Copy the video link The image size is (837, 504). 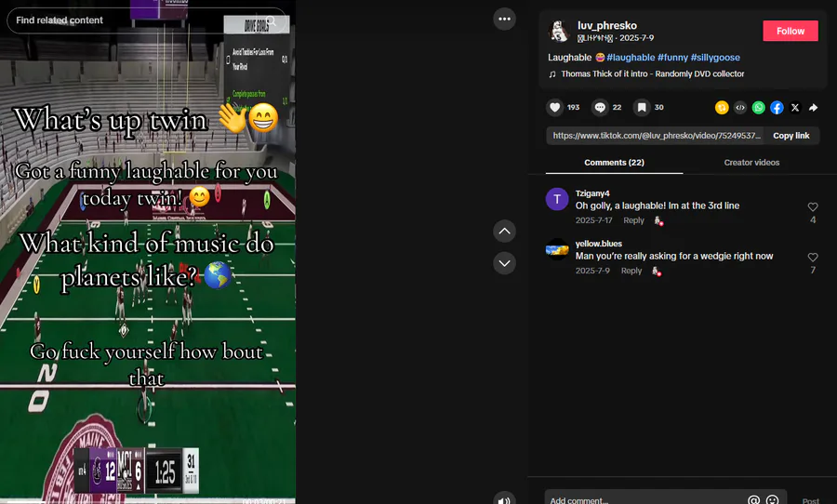pos(791,136)
